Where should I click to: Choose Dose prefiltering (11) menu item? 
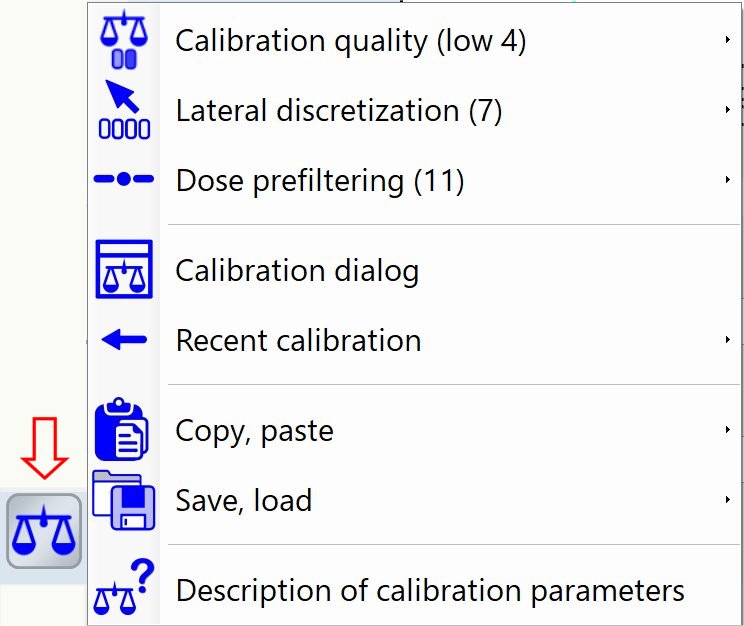pyautogui.click(x=320, y=181)
